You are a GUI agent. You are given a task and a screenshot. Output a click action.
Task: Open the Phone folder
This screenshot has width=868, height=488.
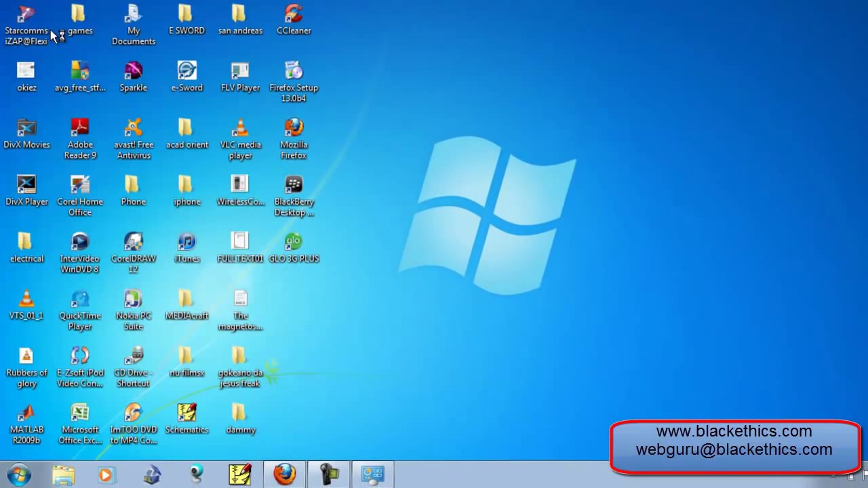pos(133,190)
